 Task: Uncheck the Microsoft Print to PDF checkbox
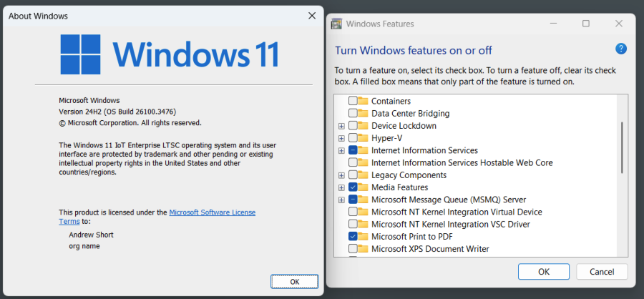tap(353, 237)
